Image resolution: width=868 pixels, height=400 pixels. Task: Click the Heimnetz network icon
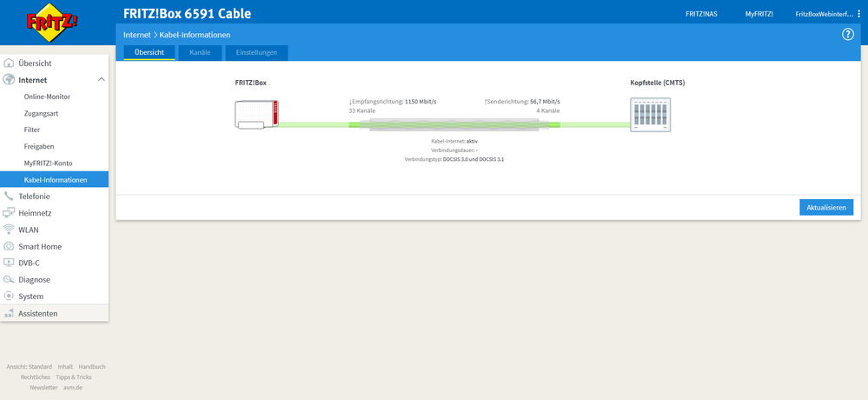(x=9, y=213)
